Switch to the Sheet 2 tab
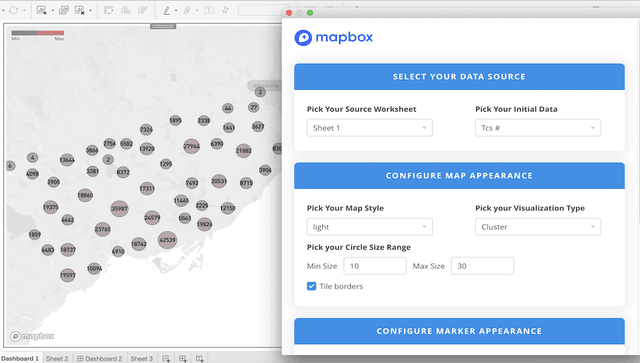This screenshot has width=640, height=363. coord(57,358)
